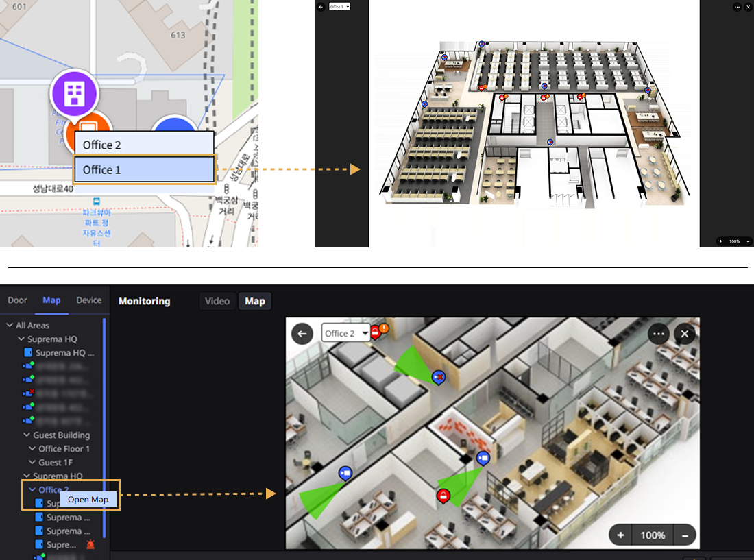This screenshot has height=560, width=754.
Task: Select Office 1 in the map popup list
Action: pyautogui.click(x=144, y=169)
